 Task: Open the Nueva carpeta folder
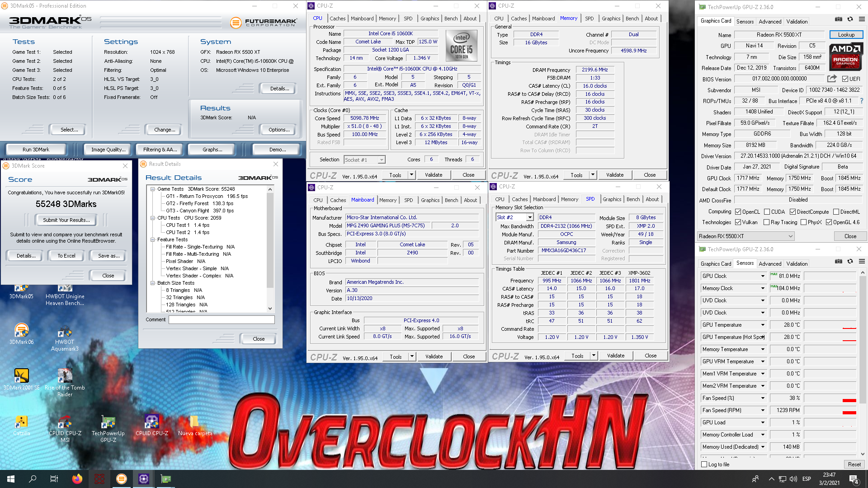pyautogui.click(x=195, y=426)
